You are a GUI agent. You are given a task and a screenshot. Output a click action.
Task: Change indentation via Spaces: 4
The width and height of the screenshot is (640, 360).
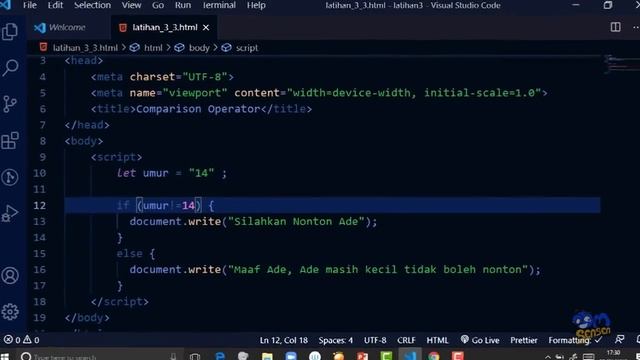(336, 340)
